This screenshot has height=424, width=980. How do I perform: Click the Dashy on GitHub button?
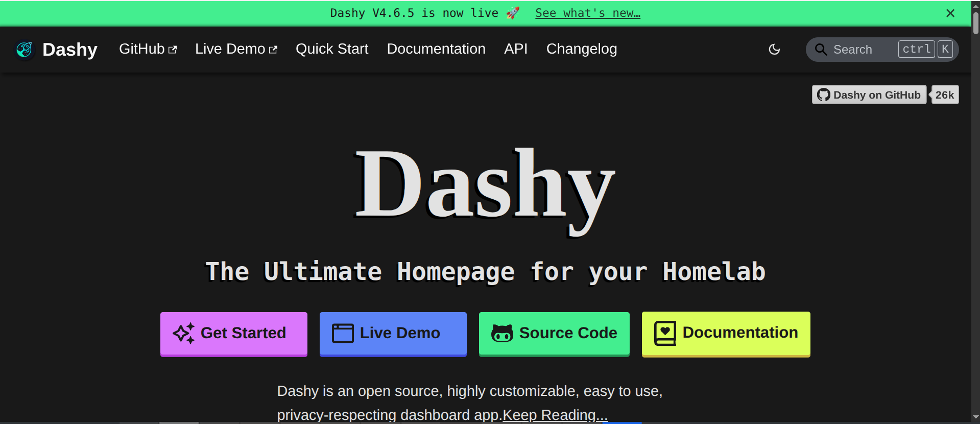pos(869,95)
